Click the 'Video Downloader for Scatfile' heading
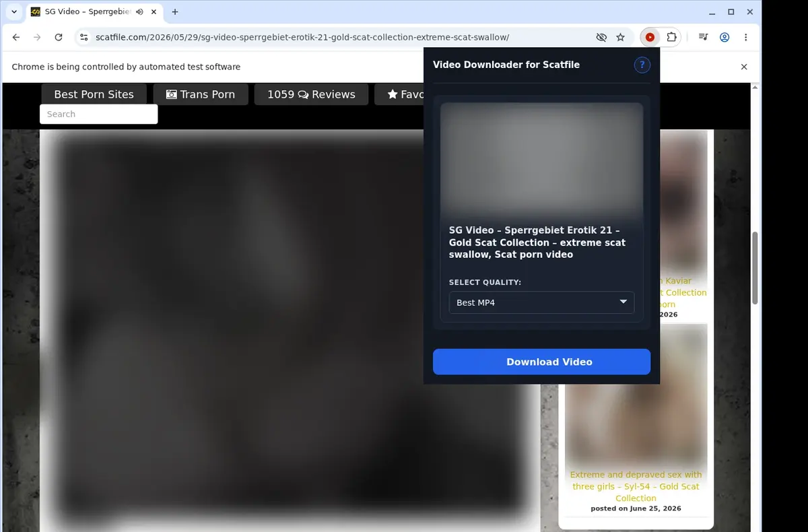Viewport: 808px width, 532px height. pyautogui.click(x=506, y=65)
